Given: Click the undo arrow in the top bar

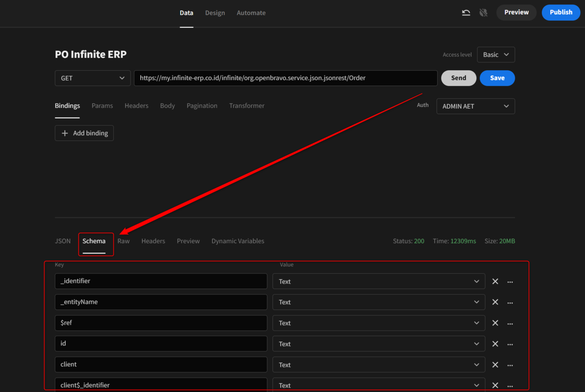Looking at the screenshot, I should pyautogui.click(x=466, y=12).
